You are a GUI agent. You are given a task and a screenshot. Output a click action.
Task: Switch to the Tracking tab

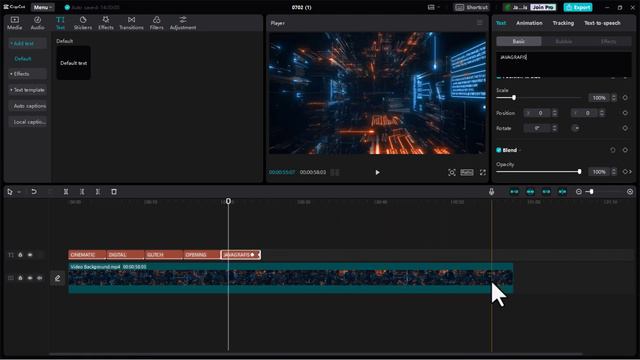point(563,23)
